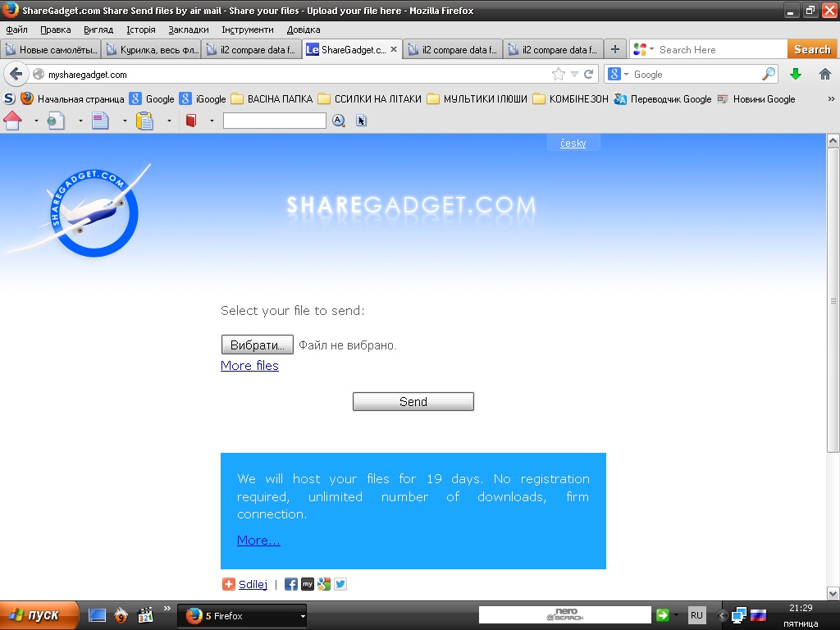Click the lined document toolbar icon
This screenshot has width=840, height=630.
100,121
